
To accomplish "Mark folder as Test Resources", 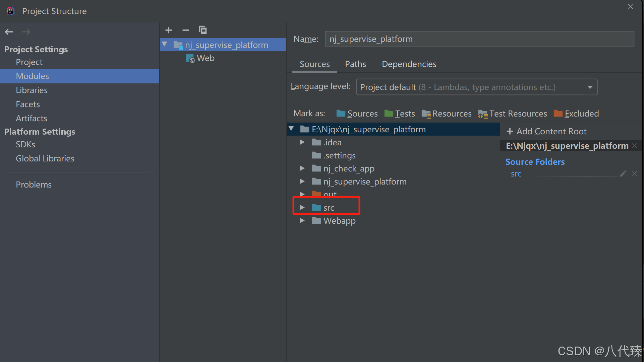I will pyautogui.click(x=513, y=114).
